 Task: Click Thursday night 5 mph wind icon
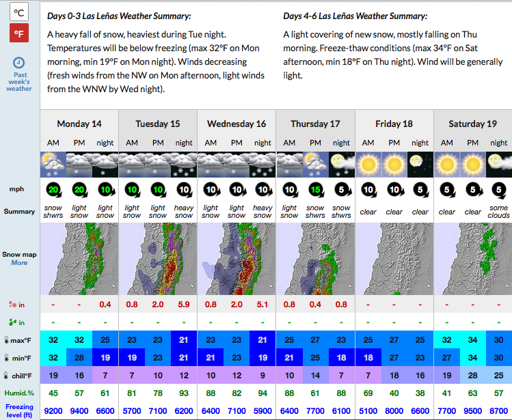[342, 190]
